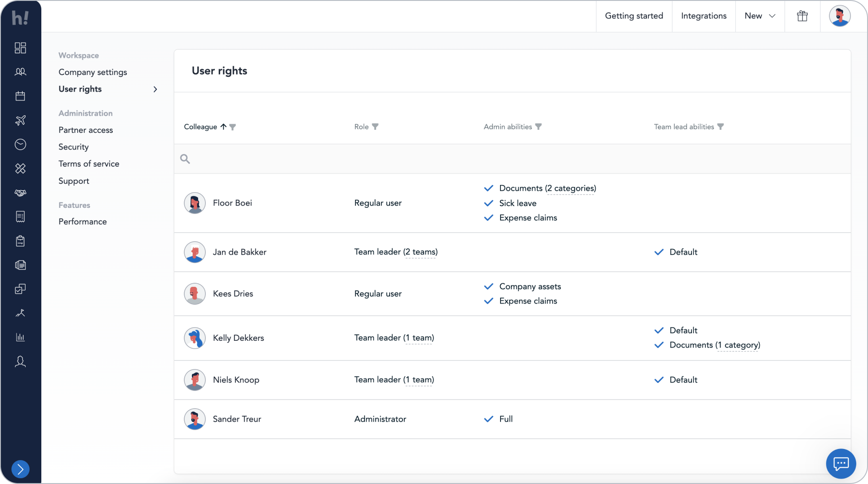Filter the Admin abilities column
Image resolution: width=868 pixels, height=484 pixels.
point(538,127)
